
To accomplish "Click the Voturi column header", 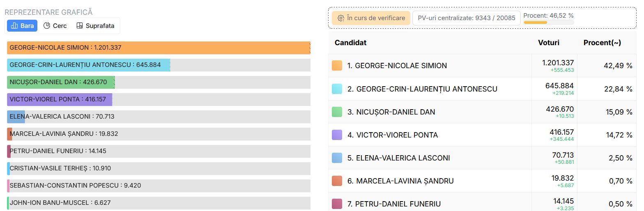I will point(549,43).
